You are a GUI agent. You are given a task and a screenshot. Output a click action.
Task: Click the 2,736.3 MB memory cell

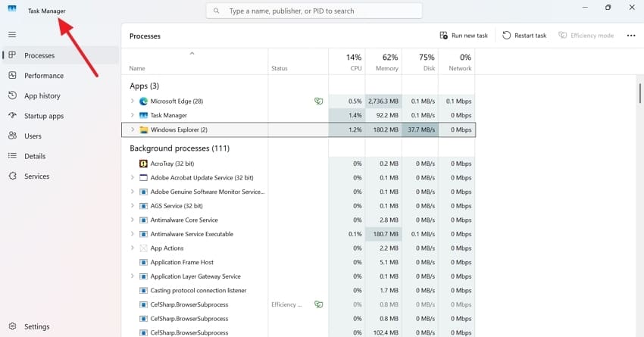383,101
